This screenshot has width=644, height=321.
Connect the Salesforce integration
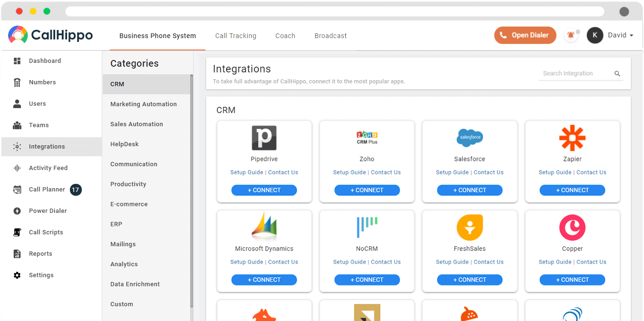click(x=469, y=190)
